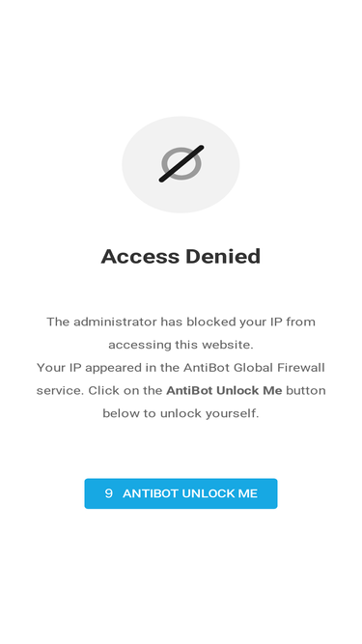Click the word 'Access' in heading
362x644 pixels.
tap(140, 256)
